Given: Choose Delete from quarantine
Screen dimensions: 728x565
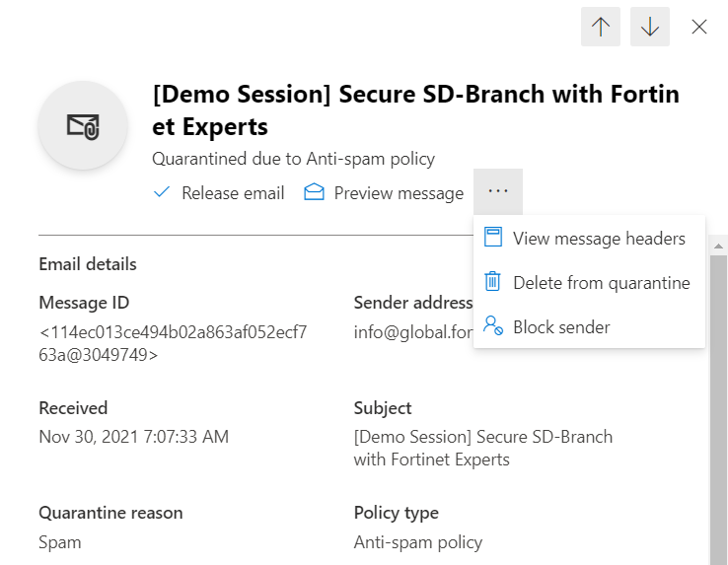Looking at the screenshot, I should pos(601,283).
